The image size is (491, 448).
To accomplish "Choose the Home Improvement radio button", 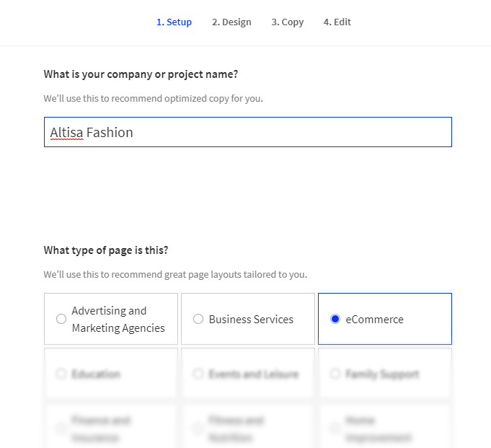I will pyautogui.click(x=335, y=429).
